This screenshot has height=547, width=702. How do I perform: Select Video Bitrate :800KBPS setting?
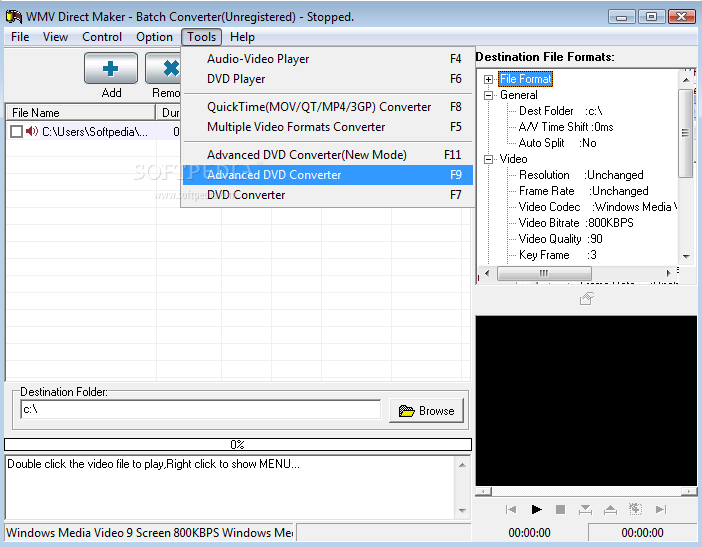576,223
